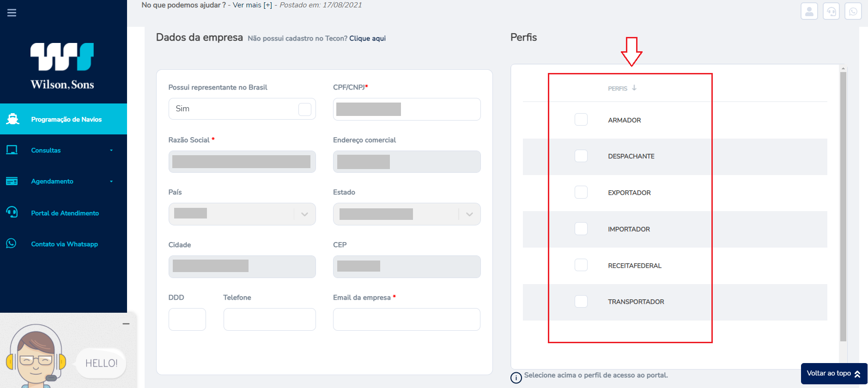The width and height of the screenshot is (868, 388).
Task: Click the Wilson Sons logo
Action: pyautogui.click(x=62, y=66)
